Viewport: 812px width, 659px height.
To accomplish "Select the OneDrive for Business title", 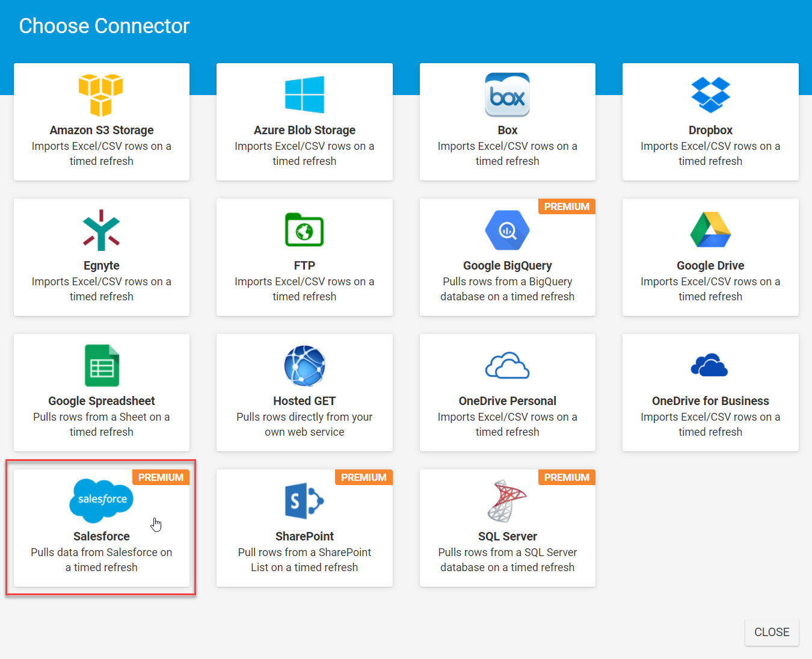I will 710,401.
